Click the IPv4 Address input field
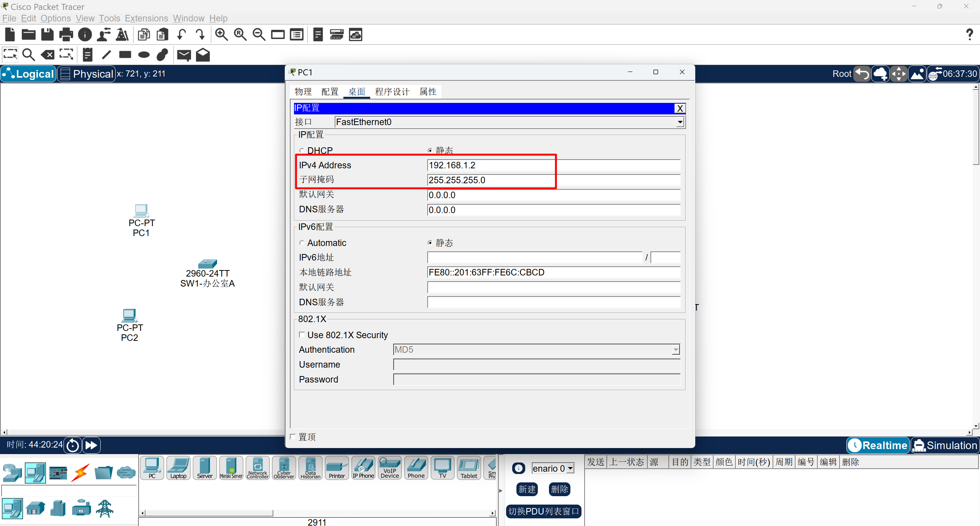The height and width of the screenshot is (526, 980). point(554,165)
